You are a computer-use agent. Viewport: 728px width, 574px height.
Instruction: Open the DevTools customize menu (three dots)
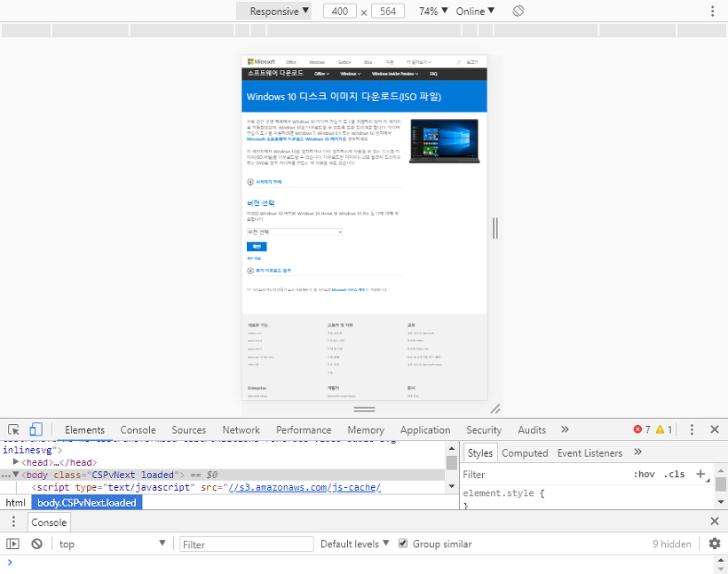coord(692,429)
